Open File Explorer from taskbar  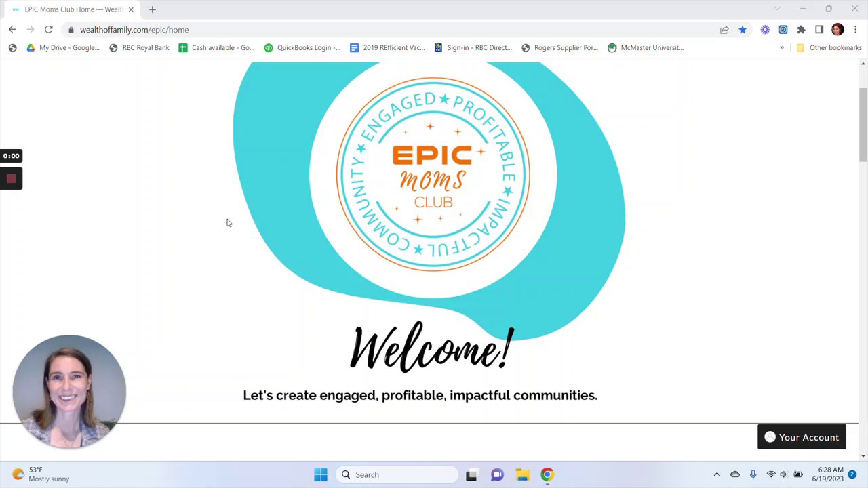click(522, 474)
